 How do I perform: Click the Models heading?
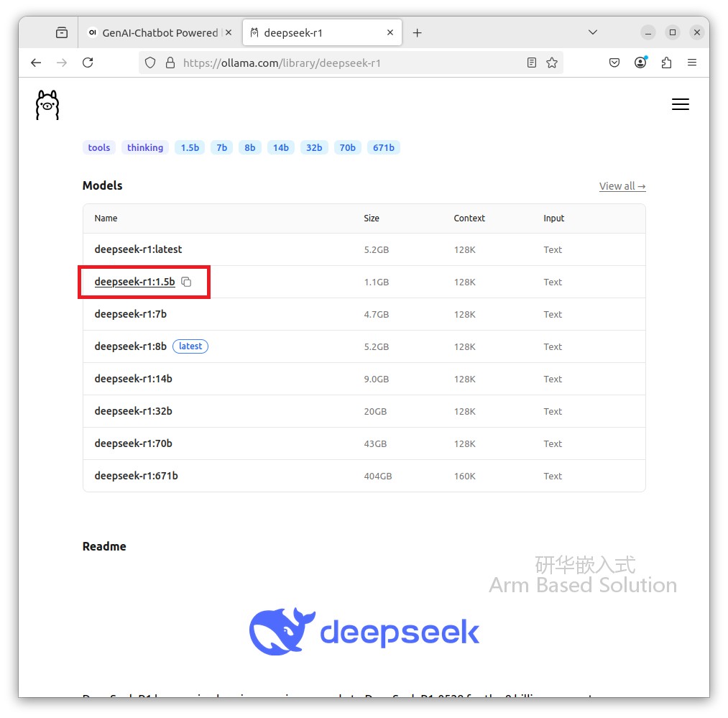[102, 185]
